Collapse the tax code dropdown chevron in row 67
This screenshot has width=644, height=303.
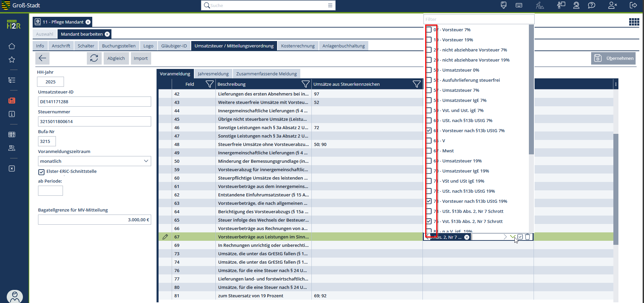click(x=512, y=237)
